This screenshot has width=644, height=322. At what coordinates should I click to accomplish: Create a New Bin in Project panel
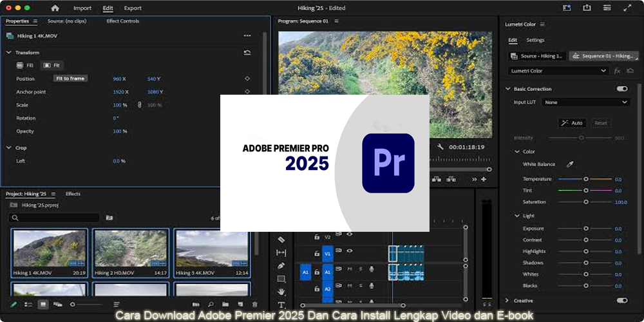(225, 305)
